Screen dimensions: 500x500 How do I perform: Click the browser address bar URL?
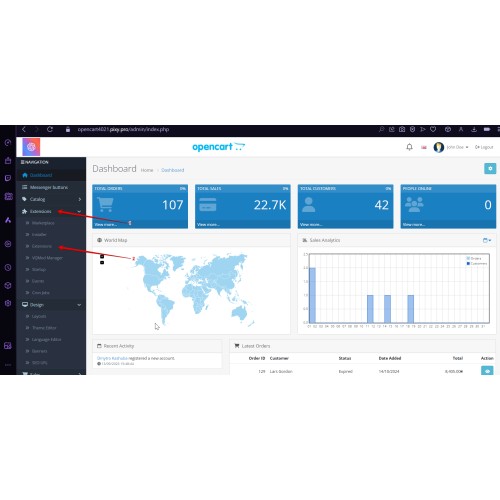tap(123, 129)
